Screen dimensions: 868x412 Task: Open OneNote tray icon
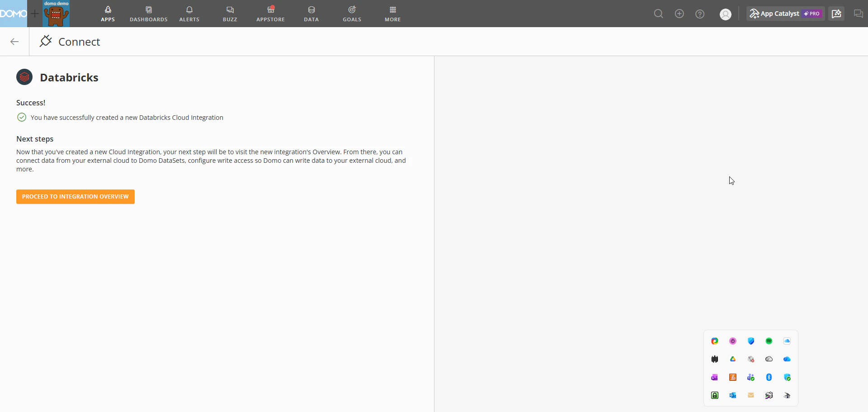(715, 377)
